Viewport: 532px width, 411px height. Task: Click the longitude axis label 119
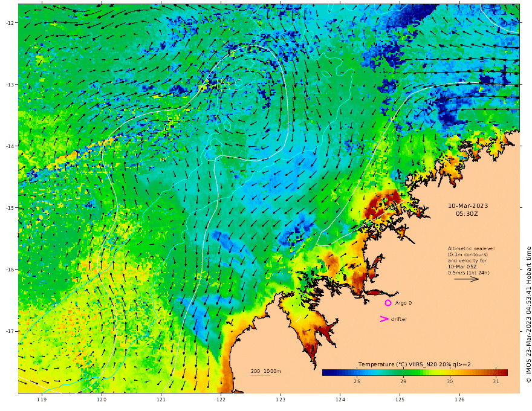tap(42, 400)
